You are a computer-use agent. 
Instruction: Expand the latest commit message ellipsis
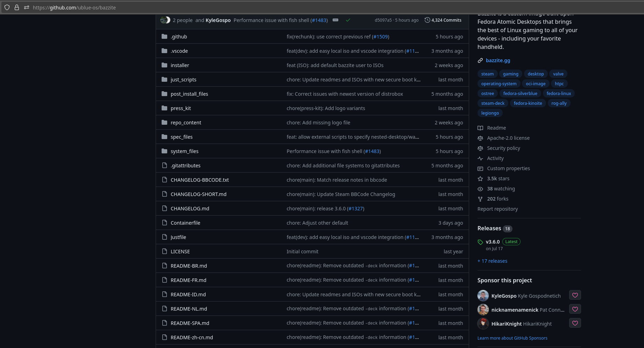pyautogui.click(x=335, y=20)
